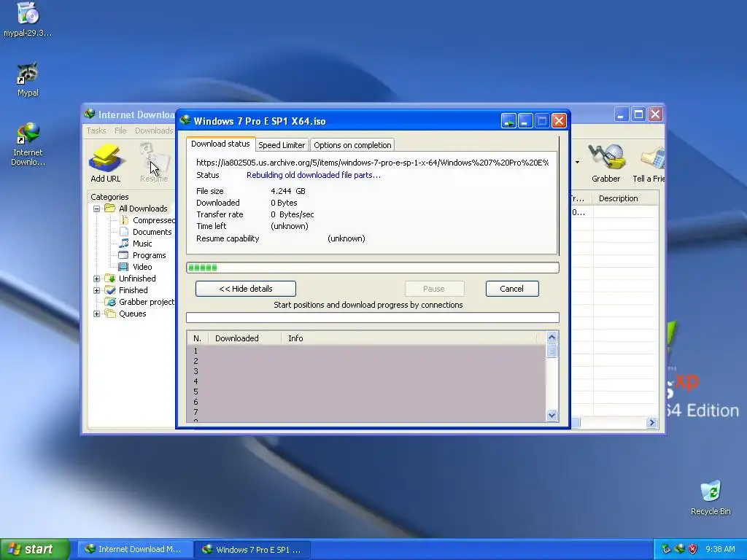The width and height of the screenshot is (747, 560).
Task: Open the File menu in IDM
Action: point(120,131)
